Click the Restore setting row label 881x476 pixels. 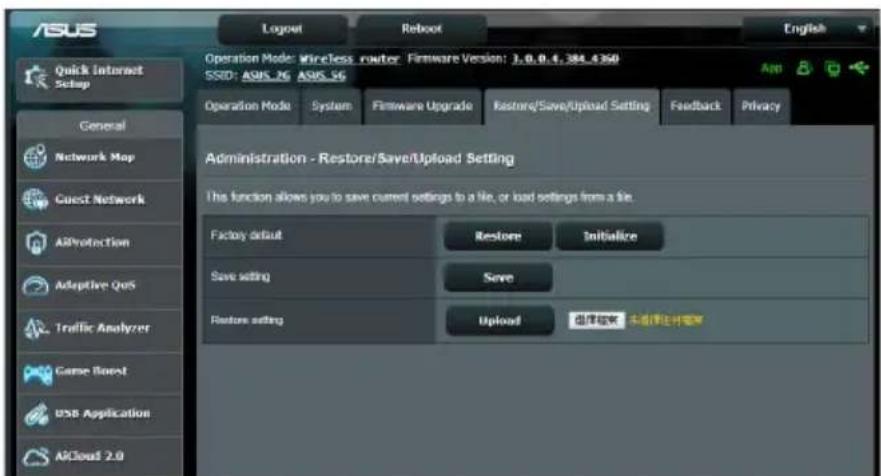pos(247,320)
